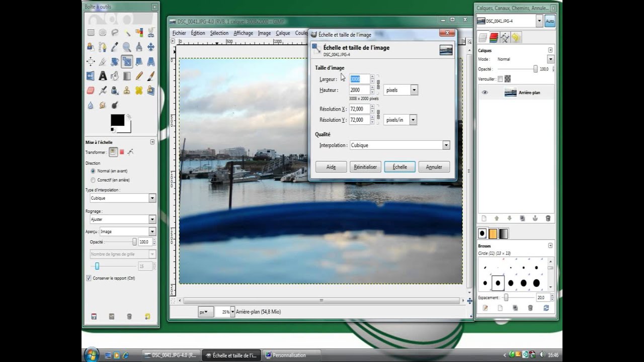Click the Aide button
Image resolution: width=644 pixels, height=362 pixels.
331,167
